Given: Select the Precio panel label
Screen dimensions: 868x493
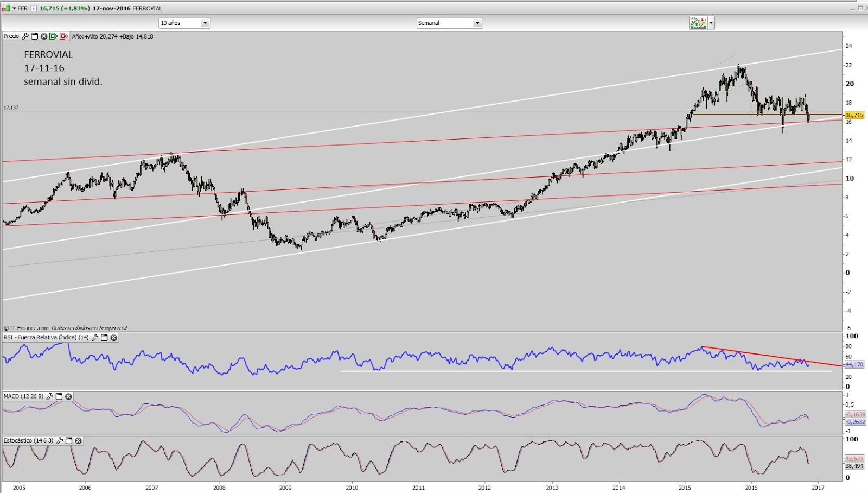Looking at the screenshot, I should (x=11, y=36).
